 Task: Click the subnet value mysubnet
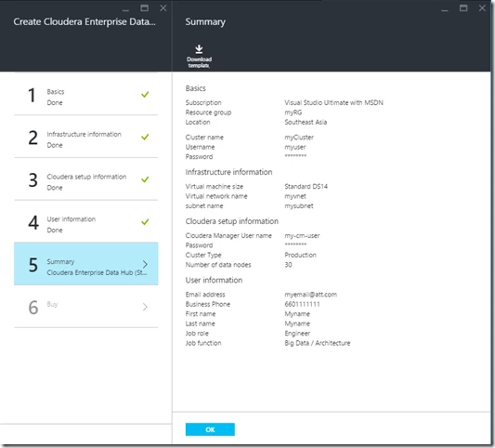click(x=299, y=206)
